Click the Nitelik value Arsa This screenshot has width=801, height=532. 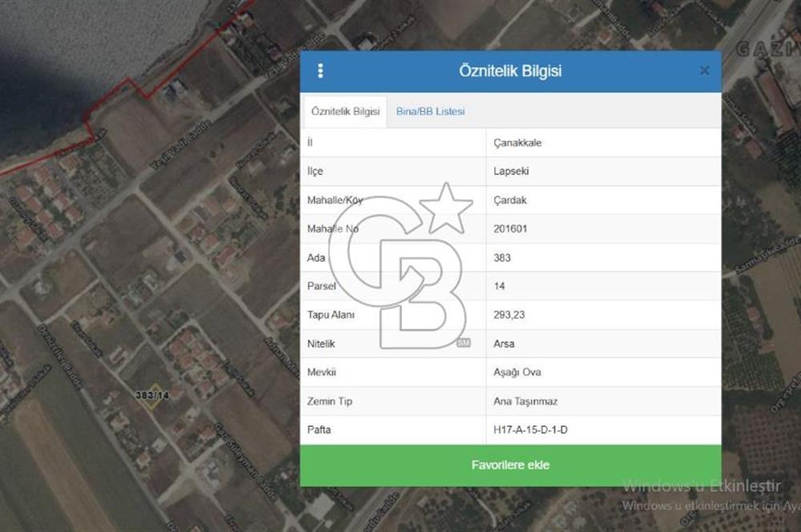[x=504, y=344]
